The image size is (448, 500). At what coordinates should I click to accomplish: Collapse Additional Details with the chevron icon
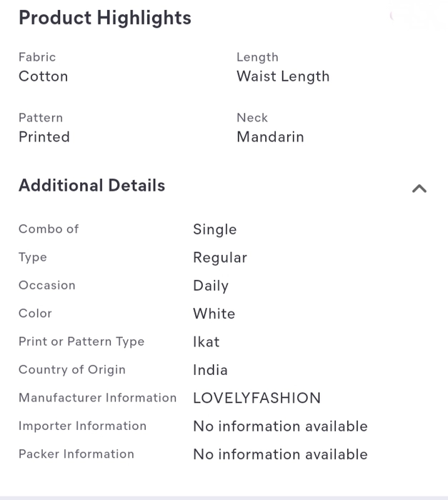419,189
